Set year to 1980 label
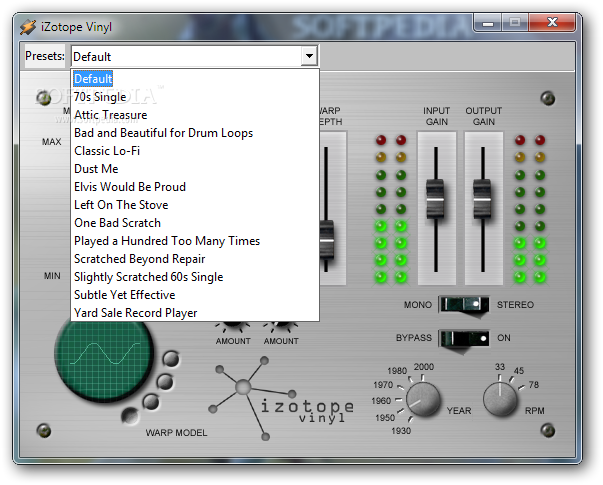 point(397,371)
